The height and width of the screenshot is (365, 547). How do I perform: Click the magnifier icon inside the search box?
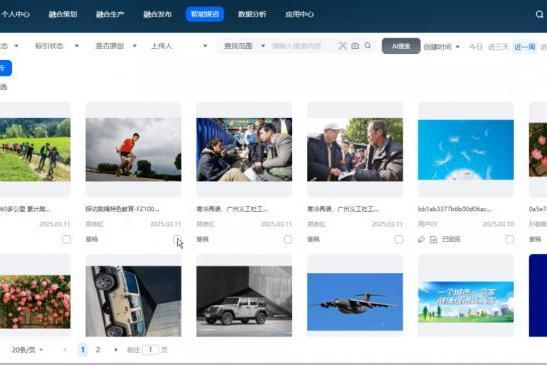tap(368, 45)
